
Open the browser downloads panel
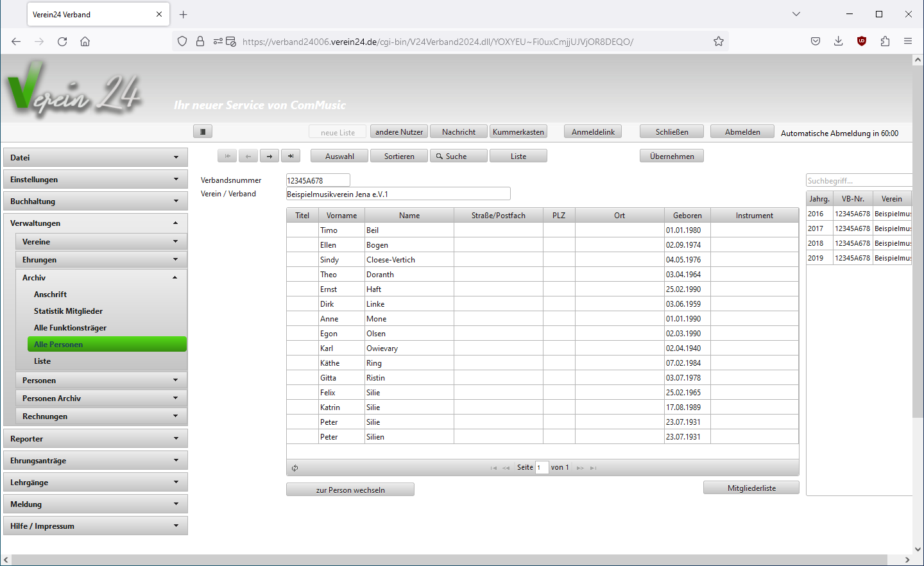coord(839,42)
